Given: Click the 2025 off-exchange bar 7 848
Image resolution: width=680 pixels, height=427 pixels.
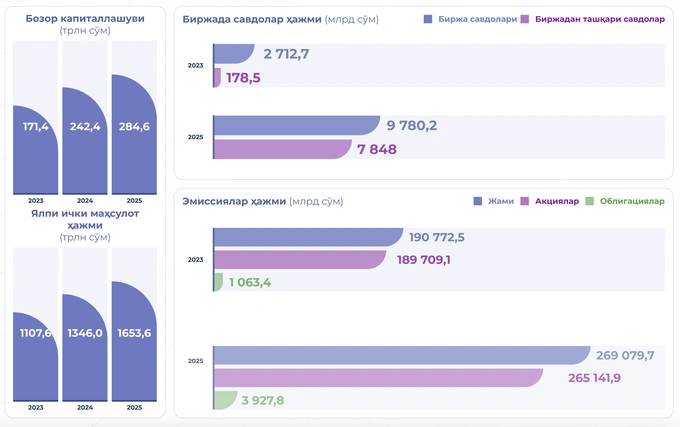Looking at the screenshot, I should (282, 149).
